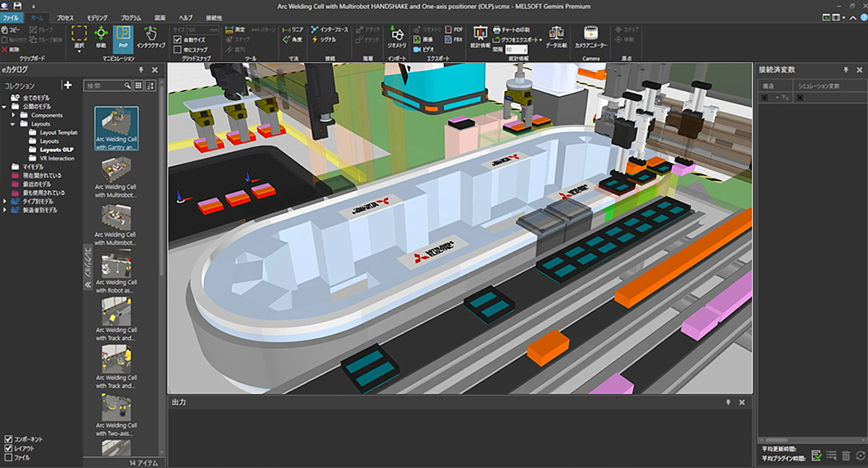Open データ比較 data comparison
The width and height of the screenshot is (868, 468).
pyautogui.click(x=556, y=36)
